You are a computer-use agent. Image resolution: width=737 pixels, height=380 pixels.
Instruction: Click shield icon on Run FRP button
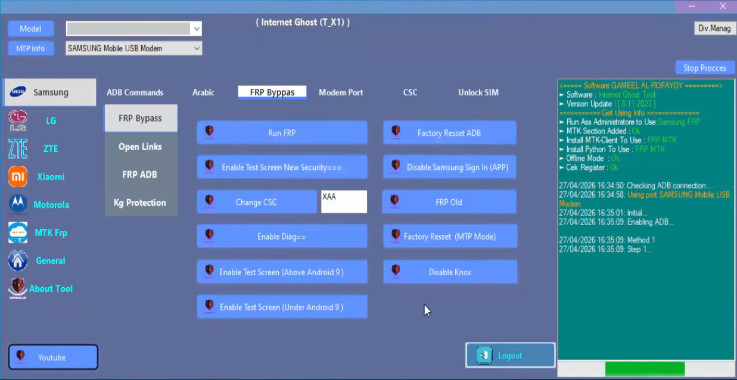[x=210, y=131]
